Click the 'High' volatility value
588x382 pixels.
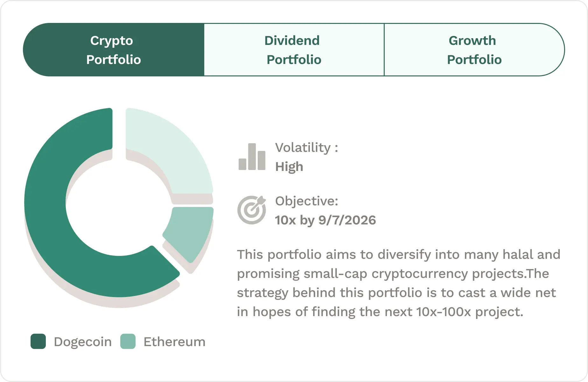click(x=289, y=167)
